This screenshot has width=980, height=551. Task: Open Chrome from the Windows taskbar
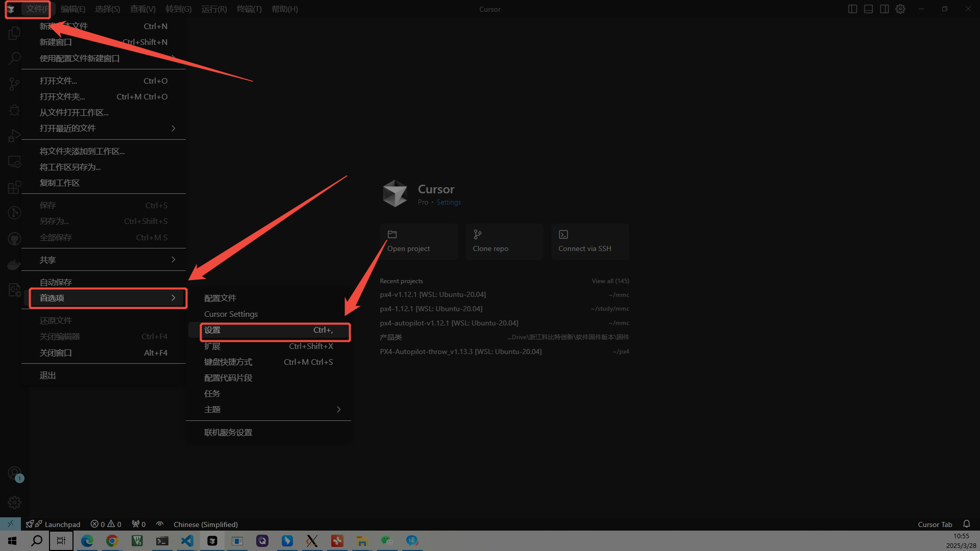coord(112,541)
